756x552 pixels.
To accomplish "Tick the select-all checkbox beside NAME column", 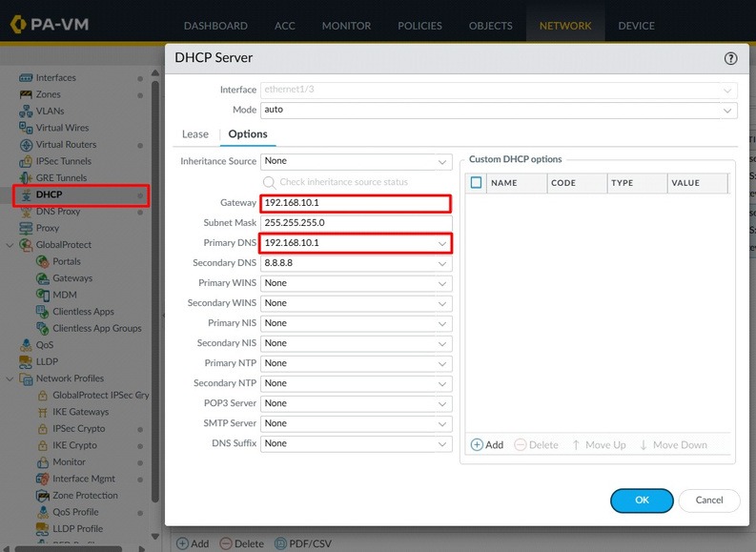I will coord(476,183).
